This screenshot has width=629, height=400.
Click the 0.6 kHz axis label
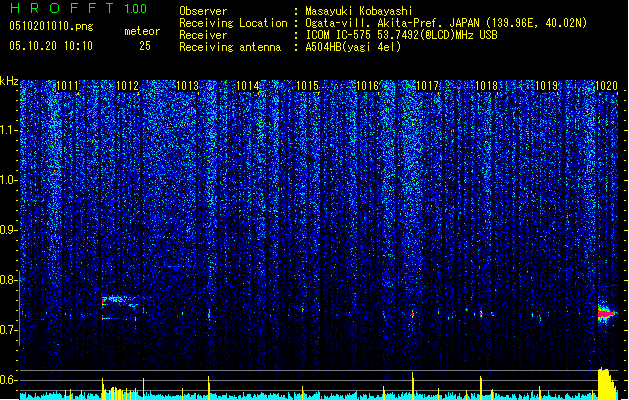point(9,380)
